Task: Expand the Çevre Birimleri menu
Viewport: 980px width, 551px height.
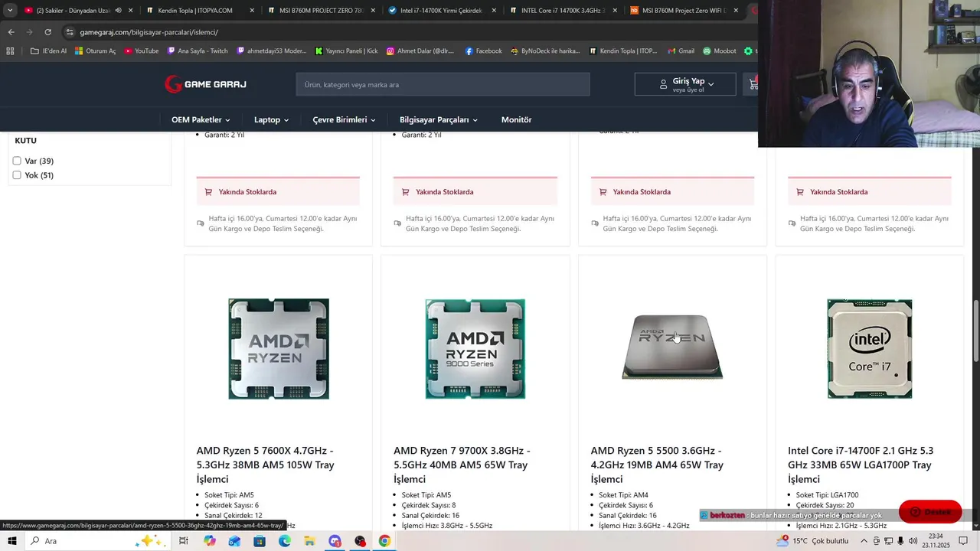Action: point(344,119)
